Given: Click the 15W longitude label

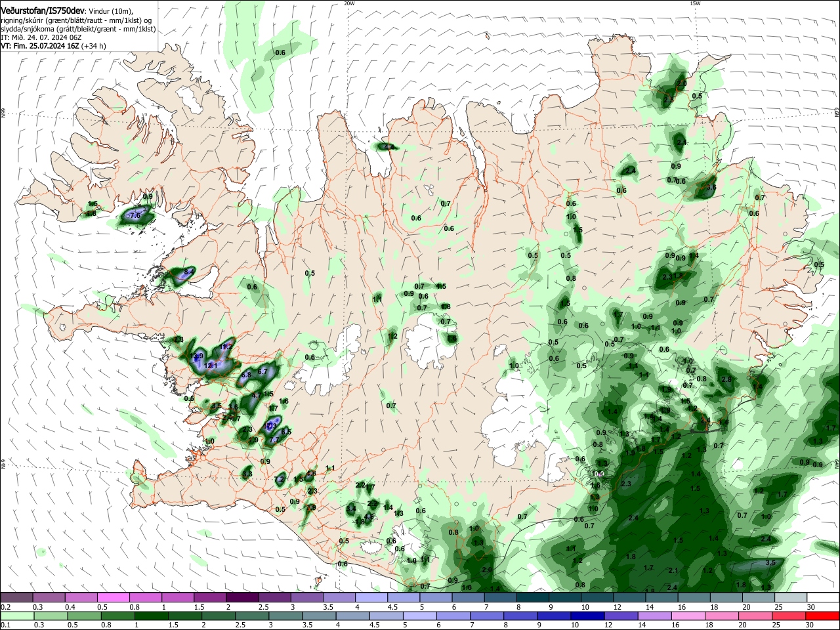Looking at the screenshot, I should [x=695, y=3].
